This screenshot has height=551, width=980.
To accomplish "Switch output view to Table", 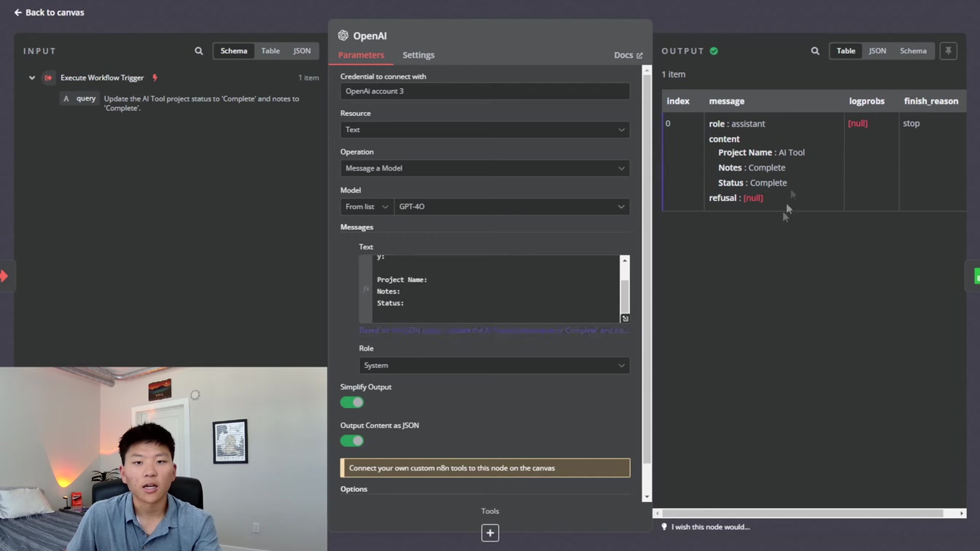I will (x=846, y=51).
